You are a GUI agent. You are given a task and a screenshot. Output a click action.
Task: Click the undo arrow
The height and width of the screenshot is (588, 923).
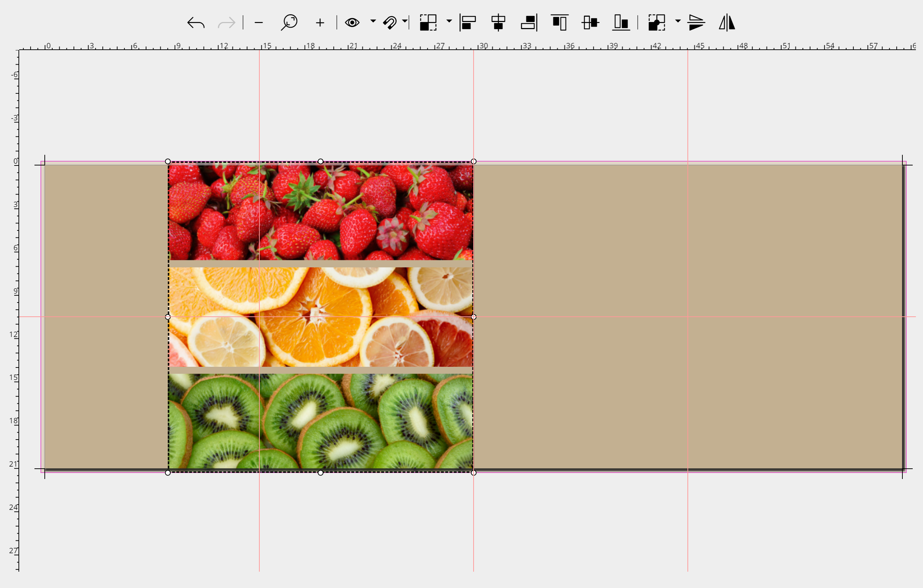click(x=196, y=23)
